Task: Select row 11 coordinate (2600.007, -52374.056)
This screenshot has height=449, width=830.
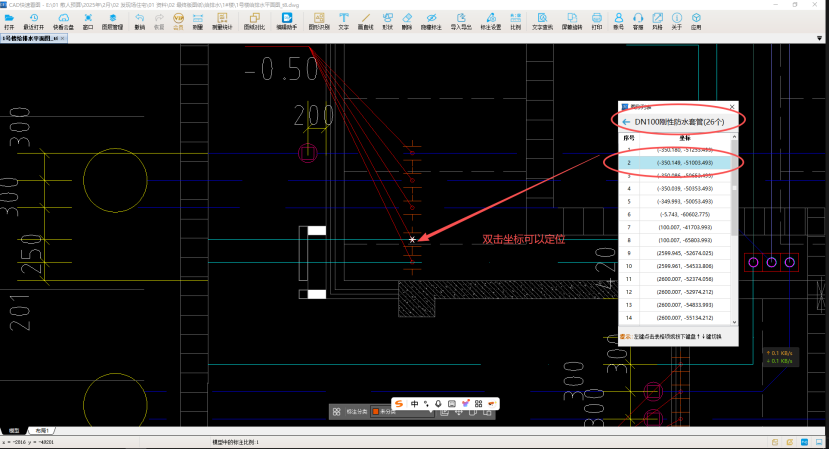Action: 674,279
